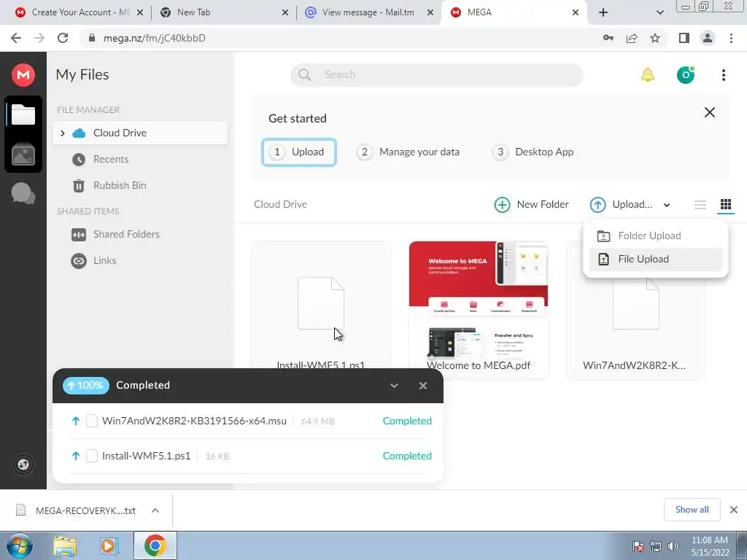Open Chrome side panel icon

[684, 38]
